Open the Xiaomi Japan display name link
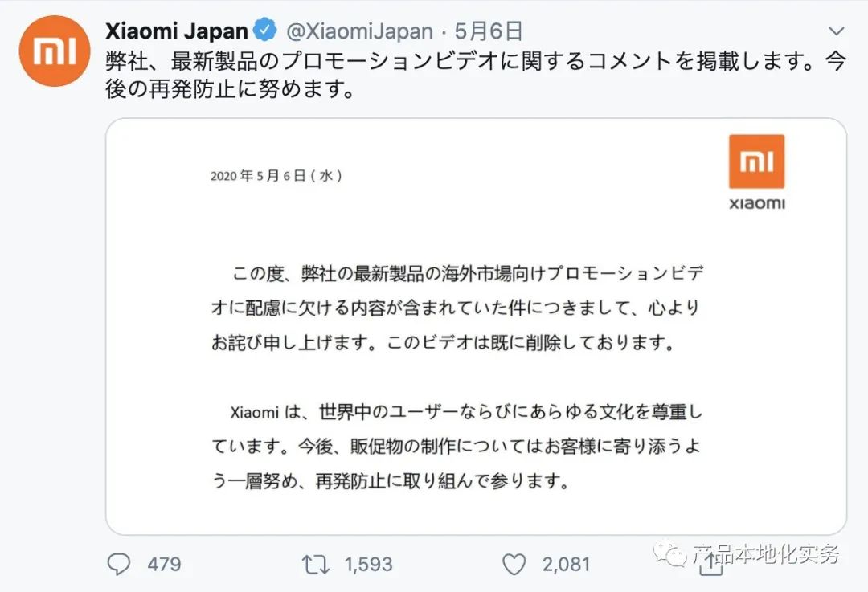The width and height of the screenshot is (868, 592). point(177,31)
